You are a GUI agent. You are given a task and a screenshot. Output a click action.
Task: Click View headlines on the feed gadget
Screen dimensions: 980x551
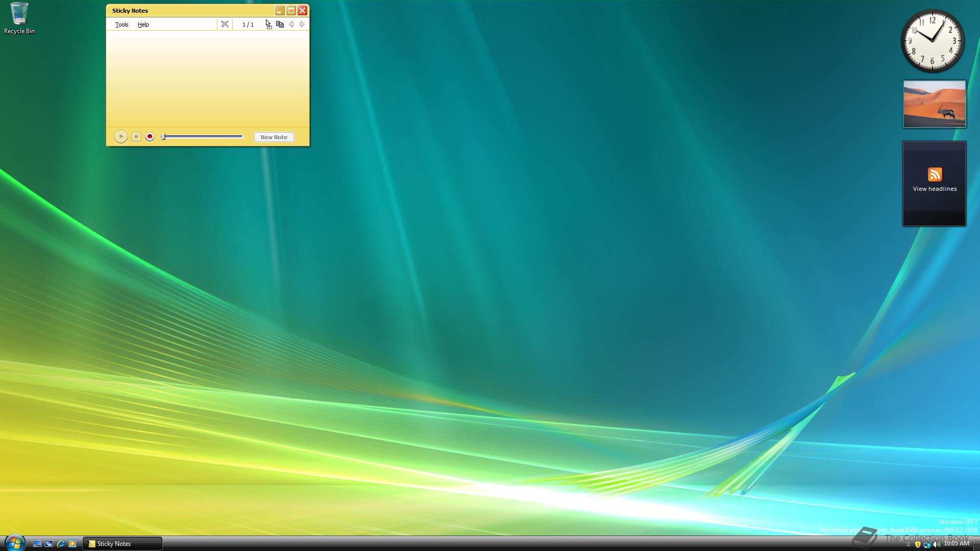tap(934, 188)
